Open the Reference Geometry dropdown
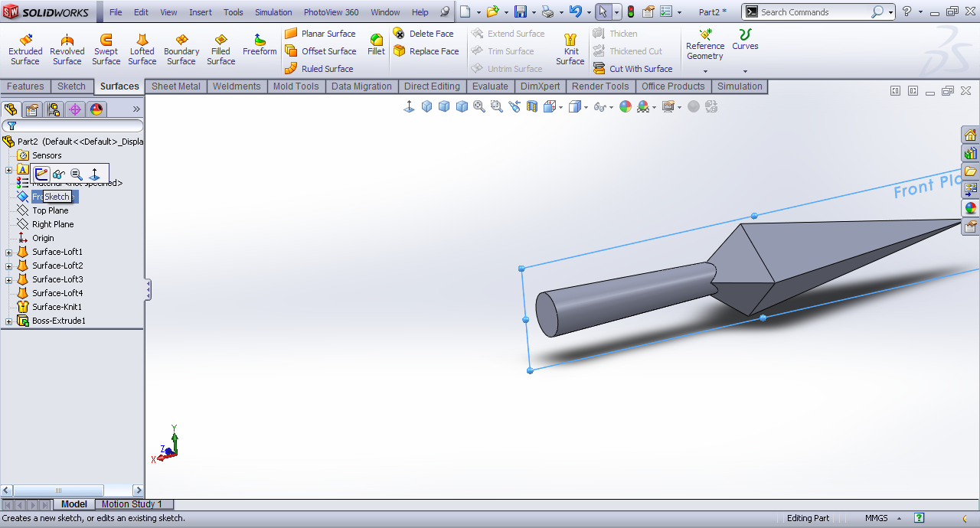980x528 pixels. click(705, 71)
